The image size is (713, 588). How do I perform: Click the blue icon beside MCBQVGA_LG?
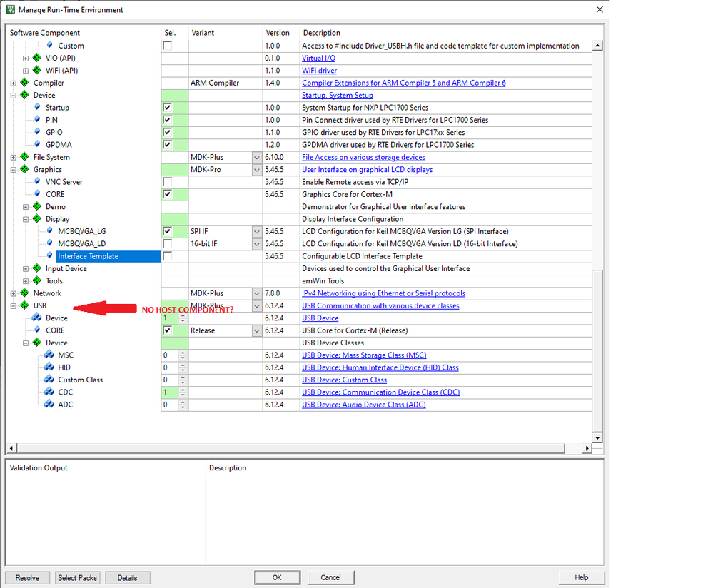pos(49,230)
